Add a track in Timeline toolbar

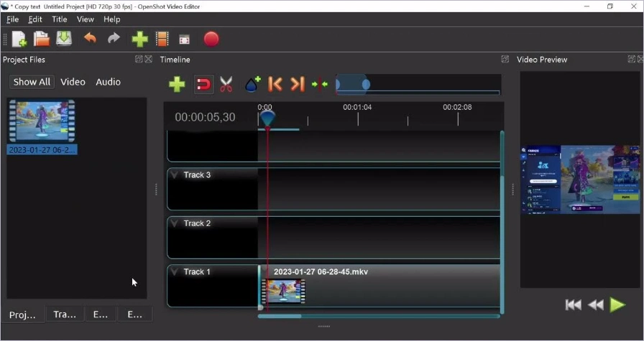pyautogui.click(x=177, y=84)
